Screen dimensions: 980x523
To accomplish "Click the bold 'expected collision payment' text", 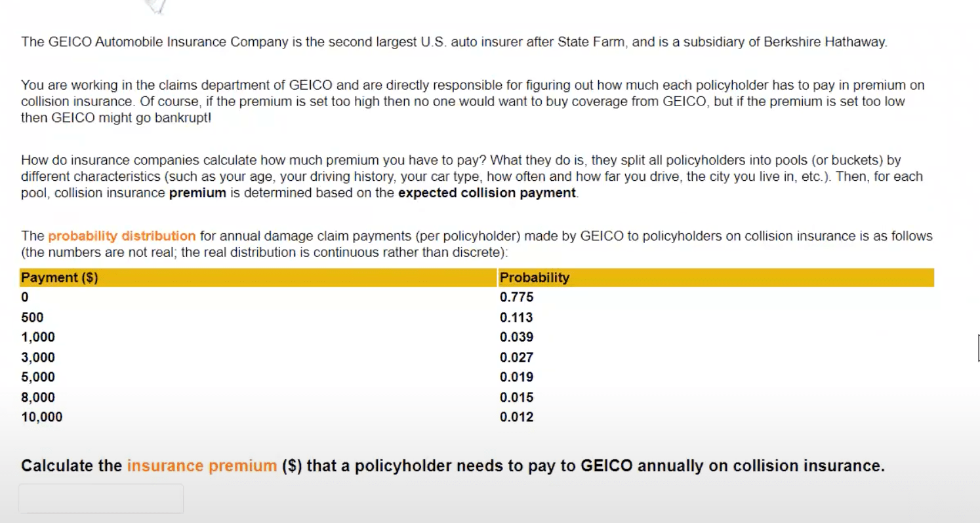I will [x=487, y=193].
